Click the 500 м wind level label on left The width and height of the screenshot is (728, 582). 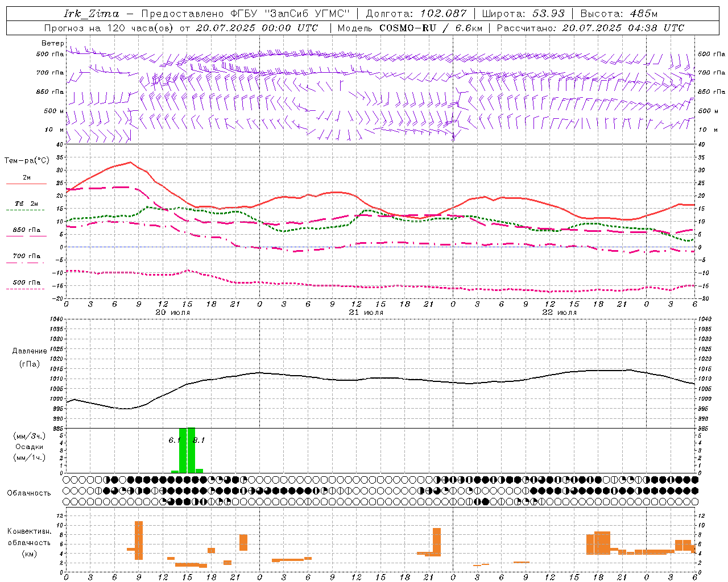coord(54,111)
